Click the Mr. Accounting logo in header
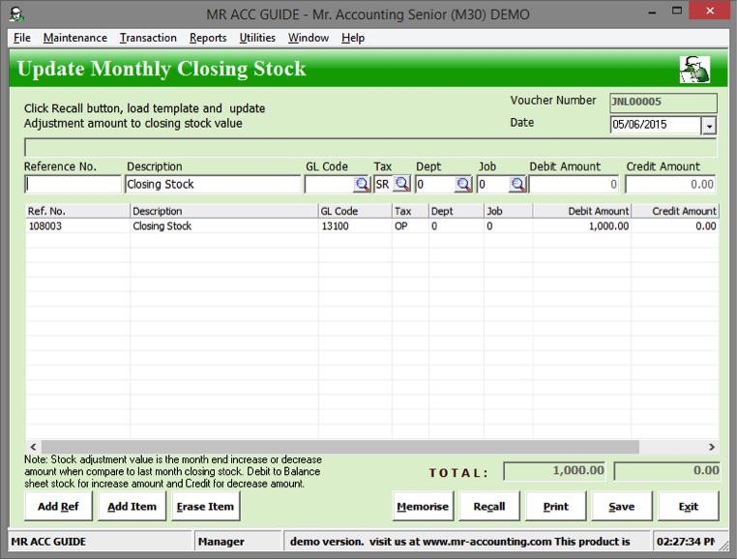737x560 pixels. click(x=694, y=69)
